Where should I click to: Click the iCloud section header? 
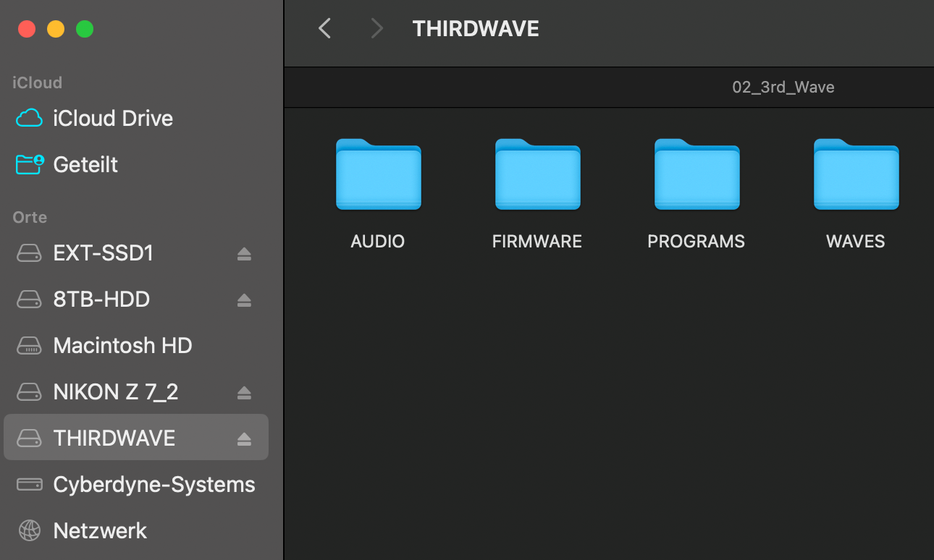(x=37, y=82)
